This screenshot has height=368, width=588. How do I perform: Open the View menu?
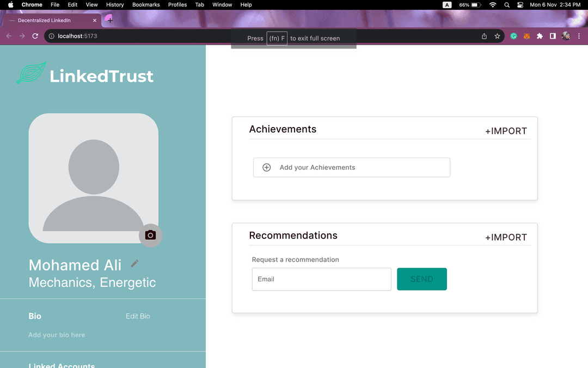(91, 4)
